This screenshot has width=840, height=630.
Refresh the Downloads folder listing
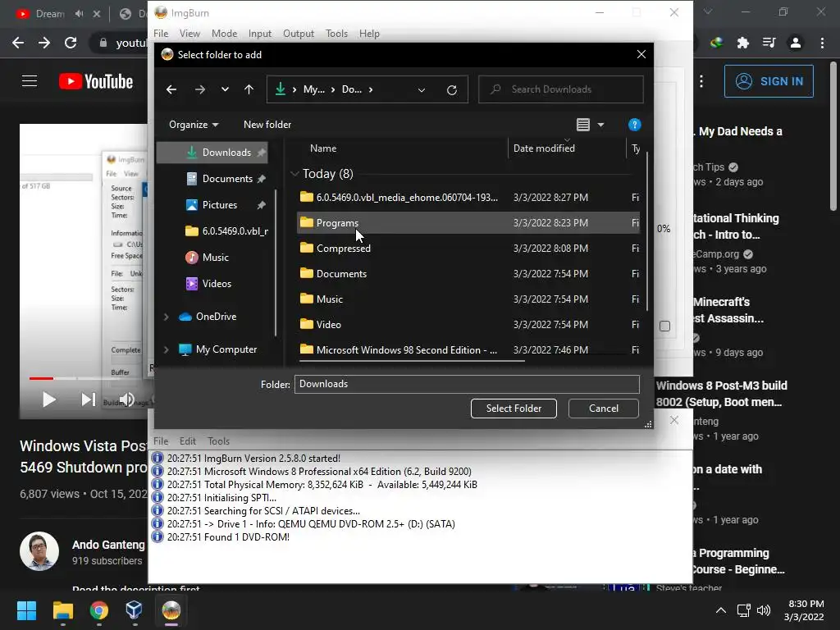point(452,90)
